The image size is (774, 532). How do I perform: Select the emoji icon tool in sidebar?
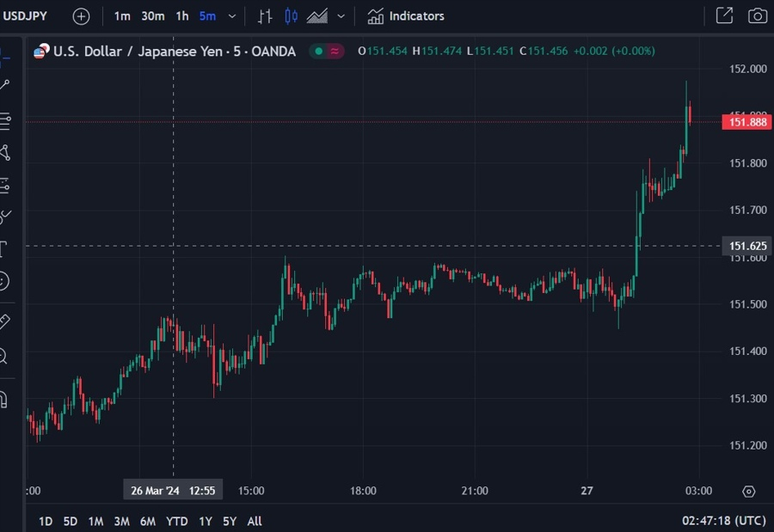(x=3, y=281)
